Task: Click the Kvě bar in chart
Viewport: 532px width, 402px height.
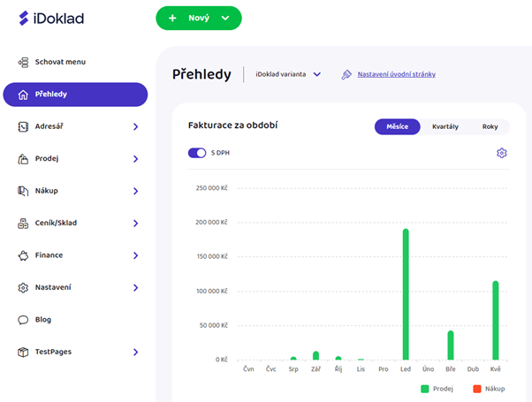Action: [x=496, y=320]
